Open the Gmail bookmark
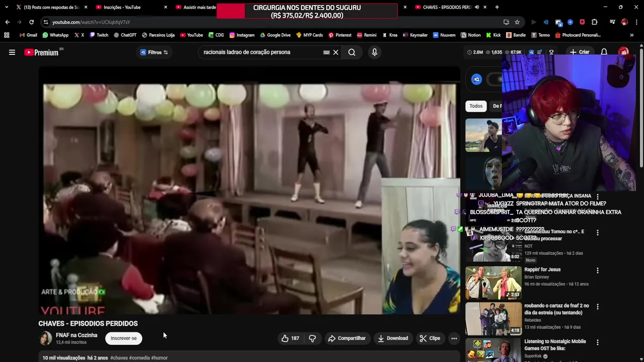This screenshot has height=362, width=644. pyautogui.click(x=28, y=35)
